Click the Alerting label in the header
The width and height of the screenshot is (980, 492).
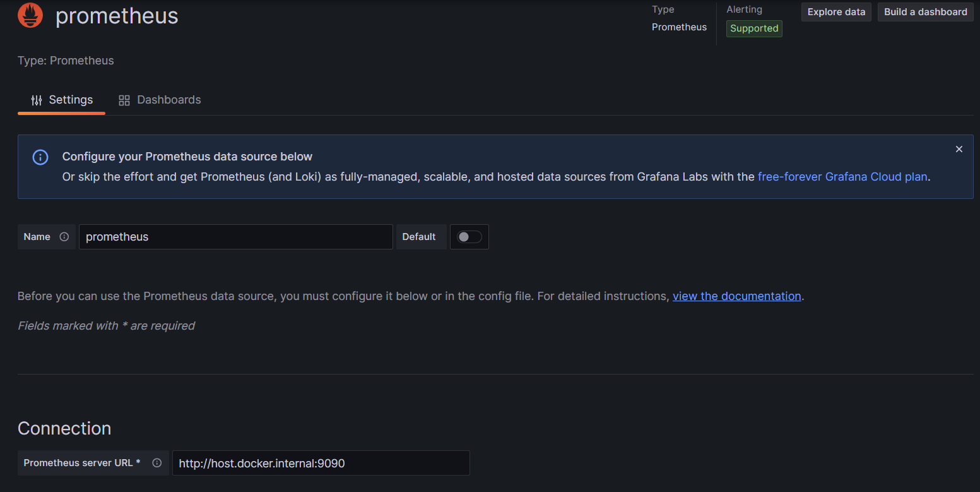[x=744, y=9]
